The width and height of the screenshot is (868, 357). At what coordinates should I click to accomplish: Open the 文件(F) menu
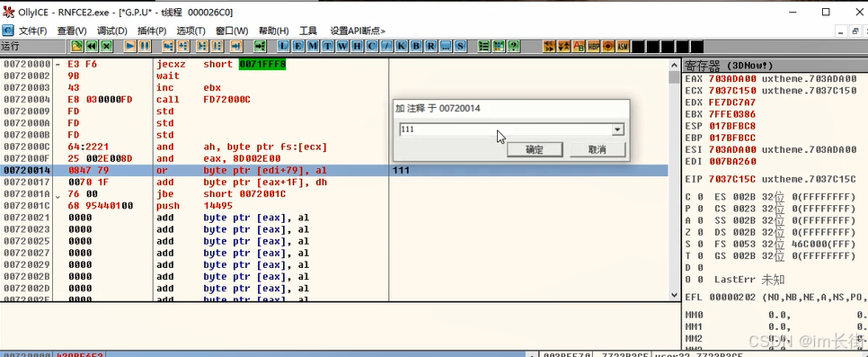(x=32, y=31)
